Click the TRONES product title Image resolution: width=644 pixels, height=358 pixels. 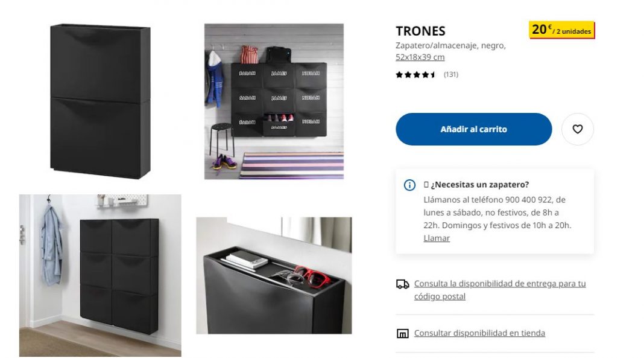[420, 31]
